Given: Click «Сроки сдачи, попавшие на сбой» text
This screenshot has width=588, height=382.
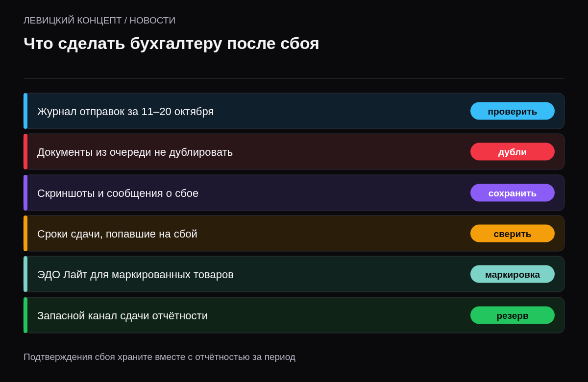Looking at the screenshot, I should 117,234.
